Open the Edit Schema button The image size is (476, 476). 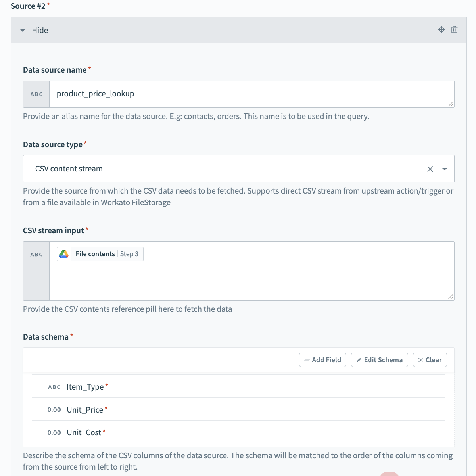point(379,360)
